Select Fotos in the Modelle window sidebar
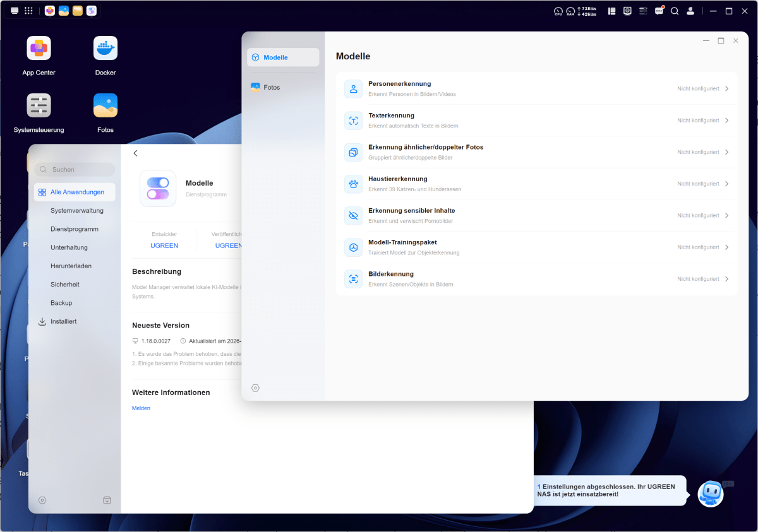The width and height of the screenshot is (758, 532). (x=283, y=88)
